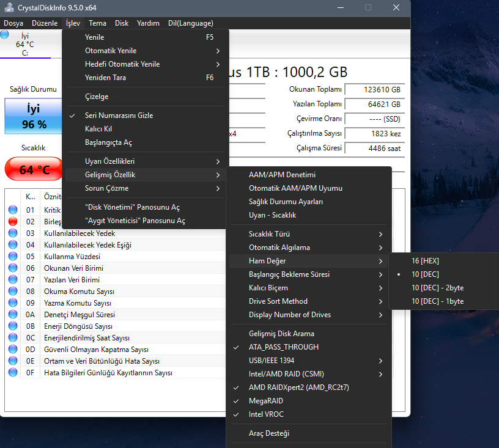Click the blue status circle for attribute 05
Viewport: 499px width, 448px height.
pyautogui.click(x=13, y=256)
